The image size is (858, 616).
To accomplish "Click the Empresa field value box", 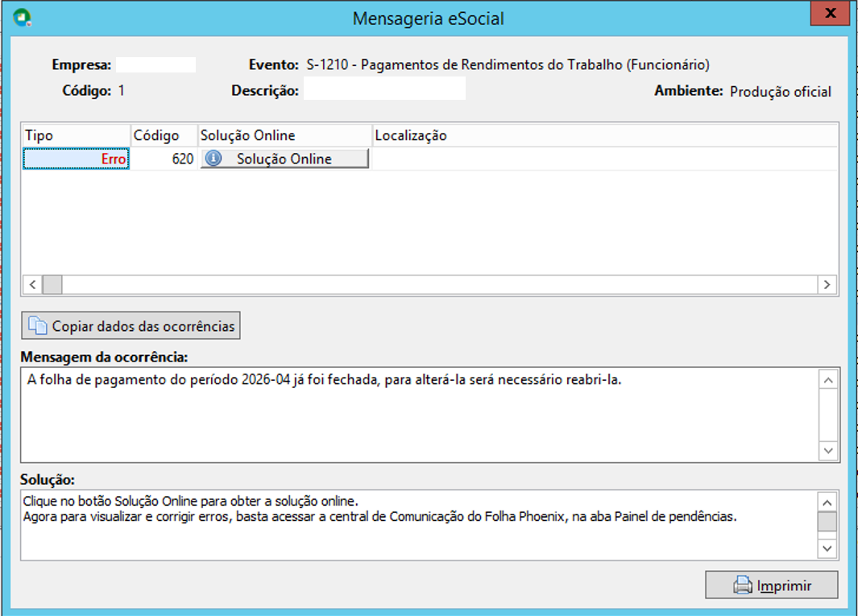I will 156,64.
